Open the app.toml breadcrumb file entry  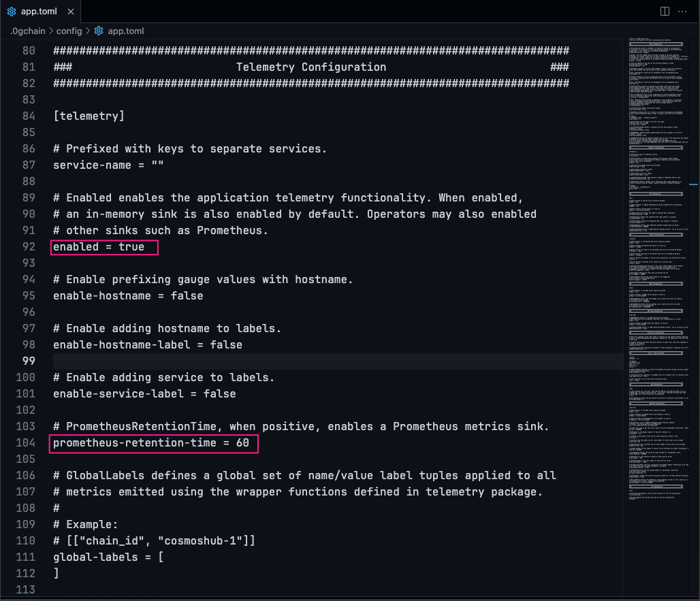tap(126, 31)
